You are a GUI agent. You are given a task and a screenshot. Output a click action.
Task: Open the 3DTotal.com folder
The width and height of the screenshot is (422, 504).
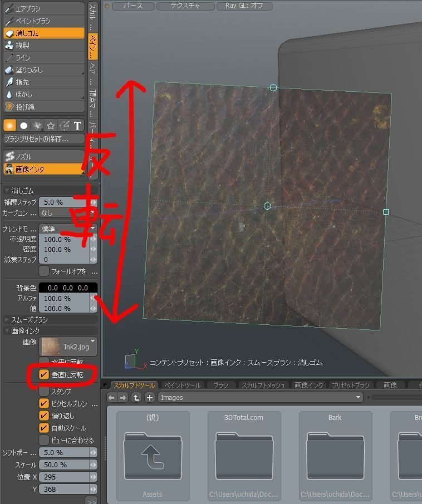tap(244, 456)
